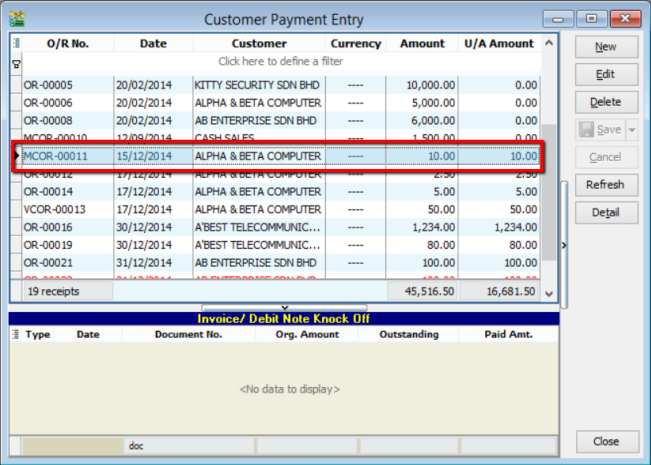Open the column chooser icon beside the Type header
651x465 pixels.
(15, 335)
